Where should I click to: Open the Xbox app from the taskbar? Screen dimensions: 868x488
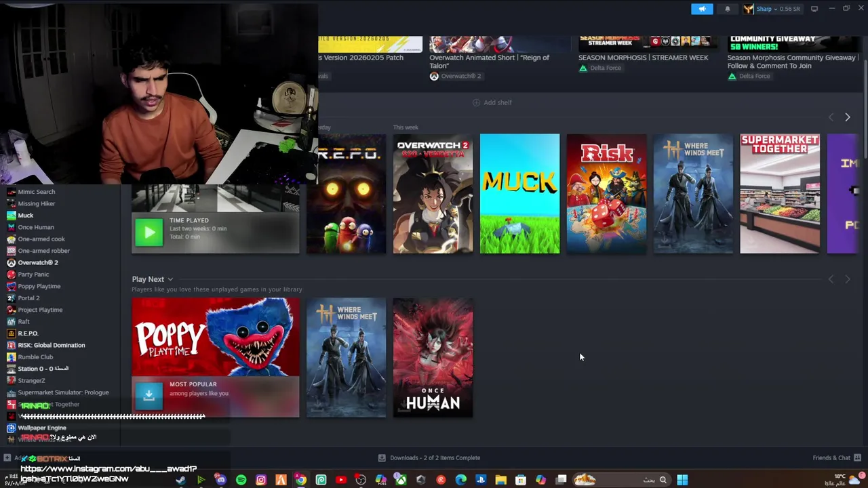pos(401,480)
